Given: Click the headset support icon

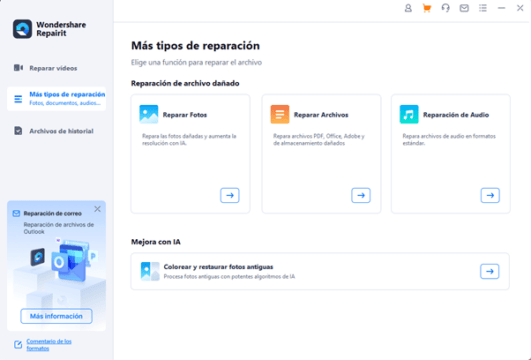Looking at the screenshot, I should 445,8.
